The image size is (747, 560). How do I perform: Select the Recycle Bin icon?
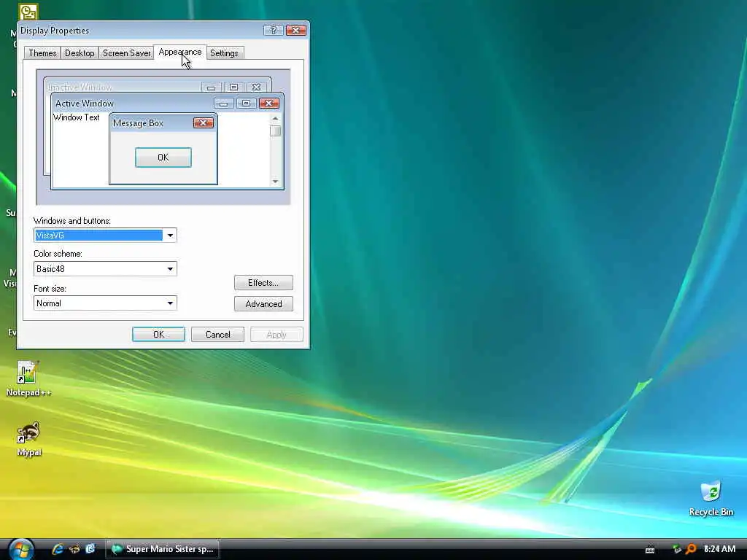pyautogui.click(x=711, y=499)
